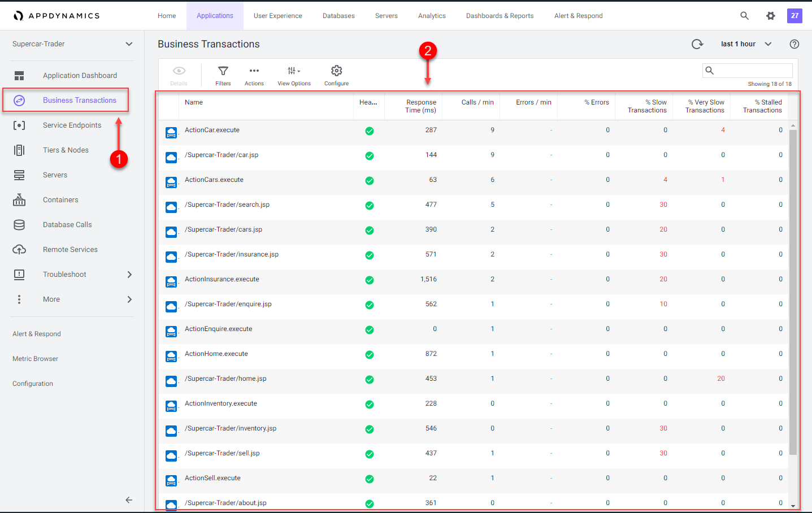Screen dimensions: 812x513
Task: Select the /Supercar-Trader/inventory.jsp row name
Action: click(231, 428)
